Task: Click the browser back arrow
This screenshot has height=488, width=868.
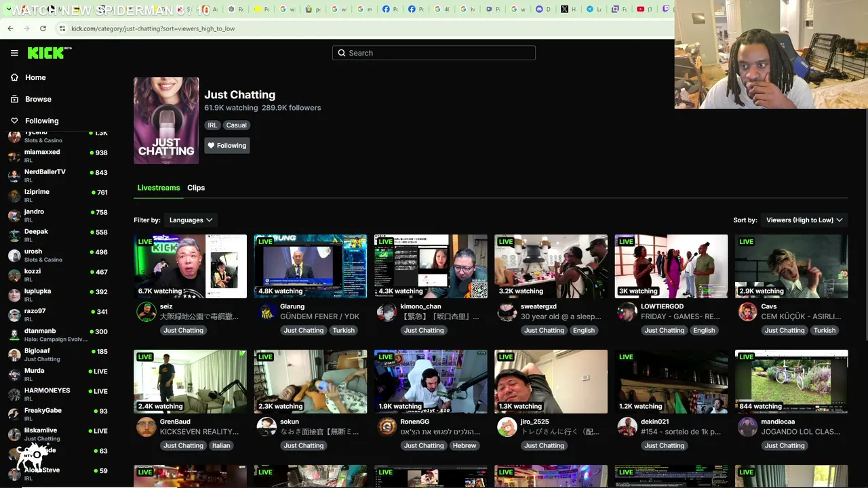Action: point(10,28)
